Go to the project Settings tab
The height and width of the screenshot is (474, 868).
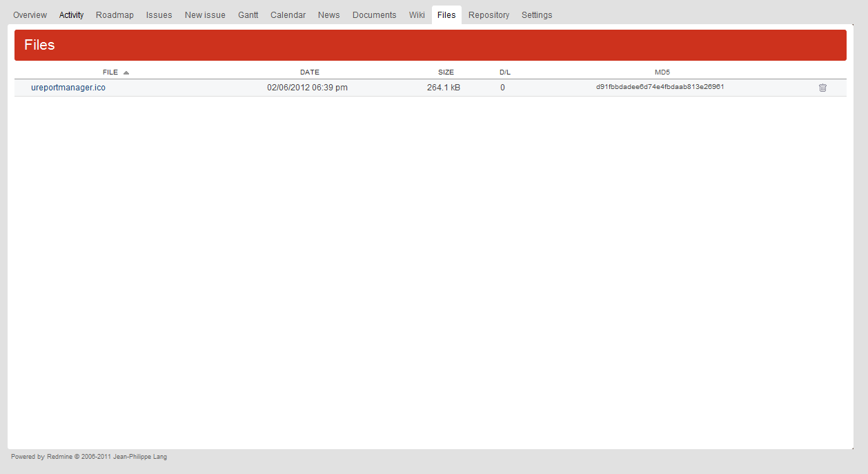point(536,15)
